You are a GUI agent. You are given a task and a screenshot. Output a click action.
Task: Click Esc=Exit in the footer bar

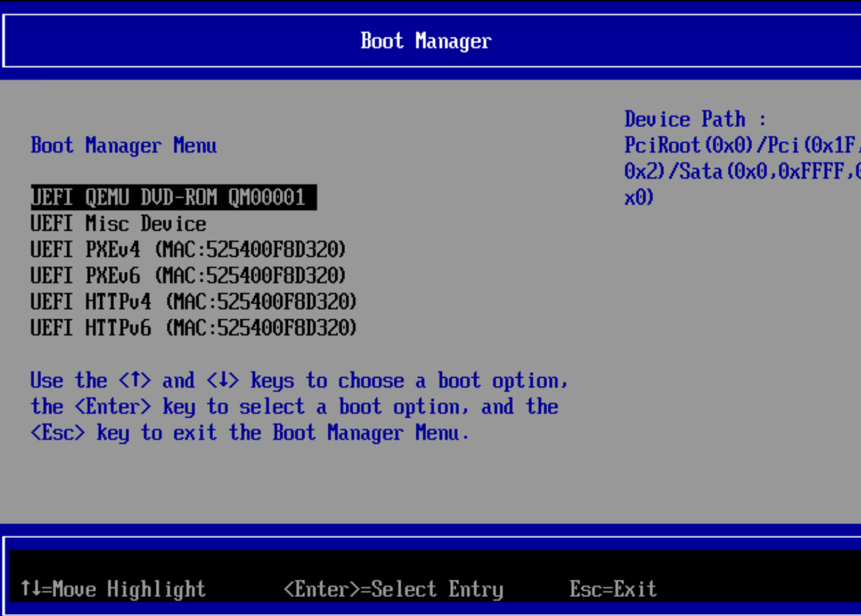click(x=612, y=589)
